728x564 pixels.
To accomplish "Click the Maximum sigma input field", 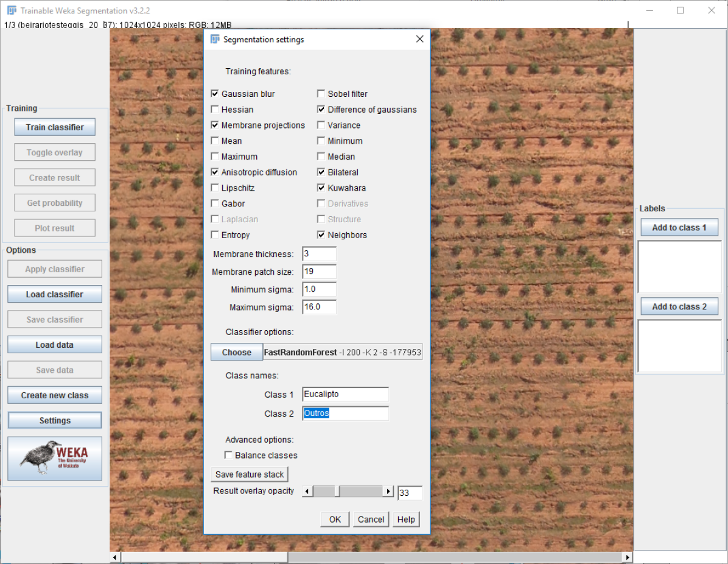I will pos(320,307).
